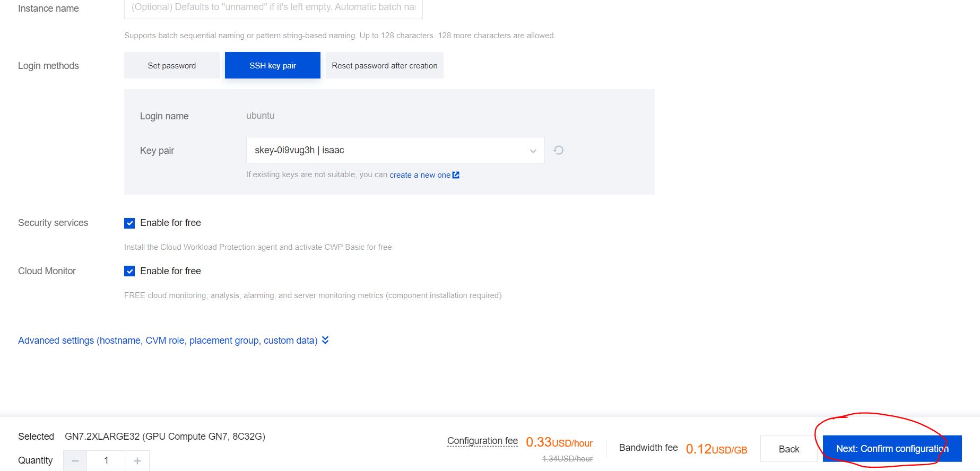Select the Set password login method
Image resolution: width=980 pixels, height=471 pixels.
(x=171, y=65)
